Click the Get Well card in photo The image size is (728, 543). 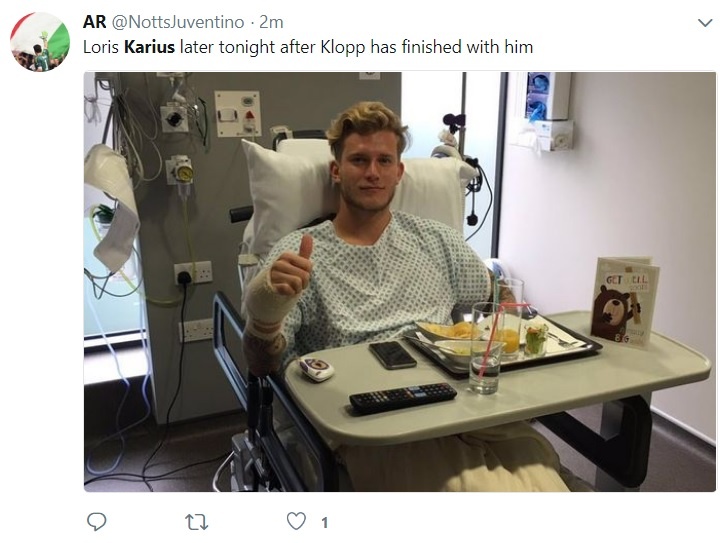pos(626,302)
